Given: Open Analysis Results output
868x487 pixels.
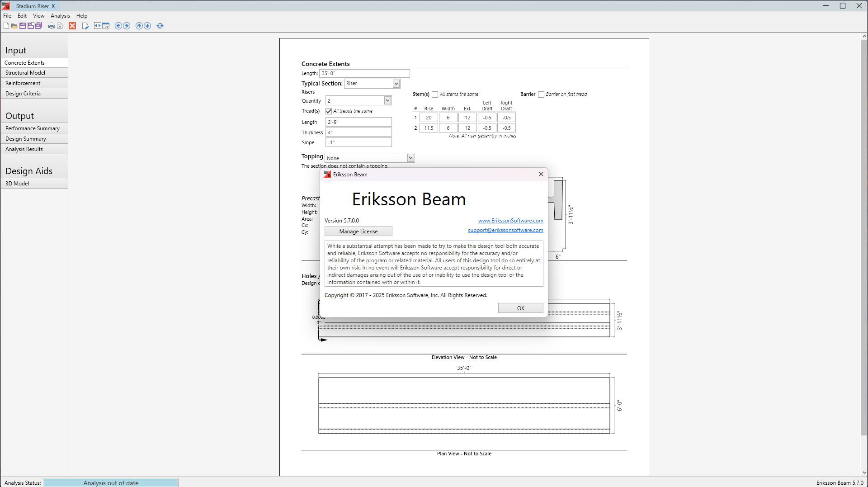Looking at the screenshot, I should click(34, 149).
